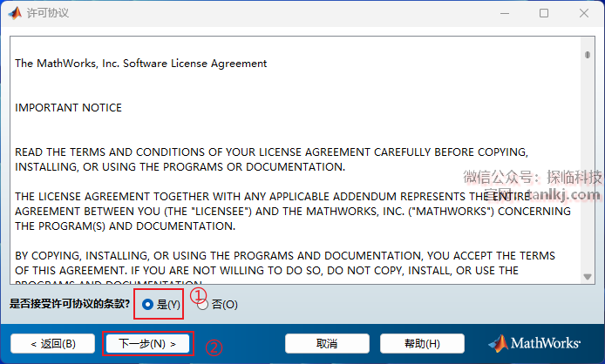The width and height of the screenshot is (605, 364).
Task: Click the 是否接受许可协议的条款 question label
Action: pyautogui.click(x=70, y=304)
